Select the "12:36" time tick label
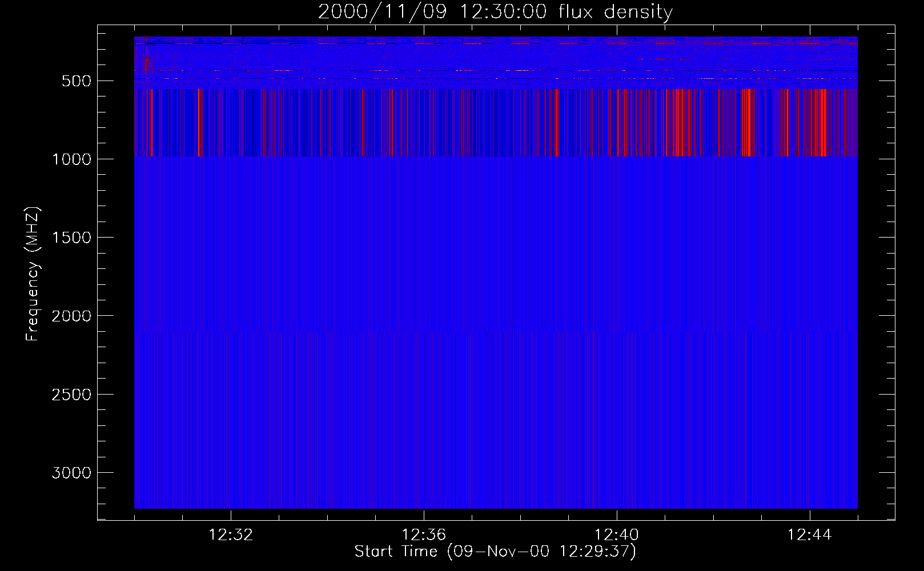This screenshot has height=571, width=924. (424, 535)
